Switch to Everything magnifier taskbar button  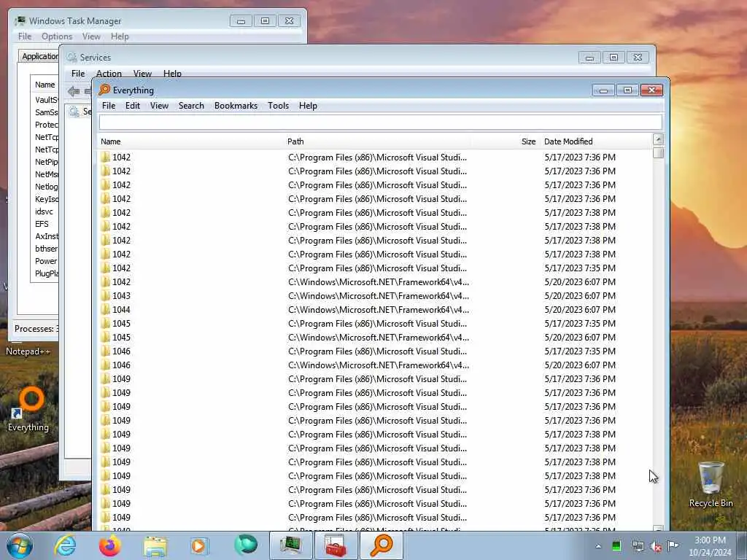(381, 545)
